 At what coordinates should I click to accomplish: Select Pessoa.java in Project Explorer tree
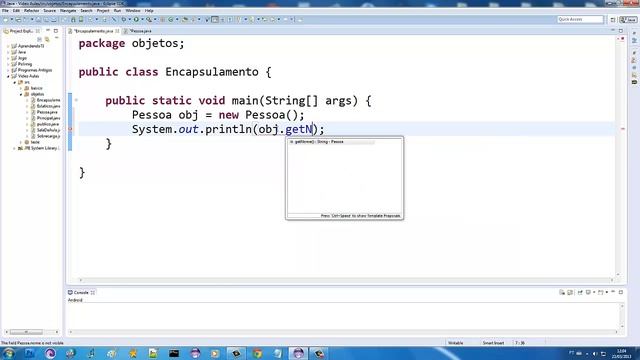tap(44, 112)
